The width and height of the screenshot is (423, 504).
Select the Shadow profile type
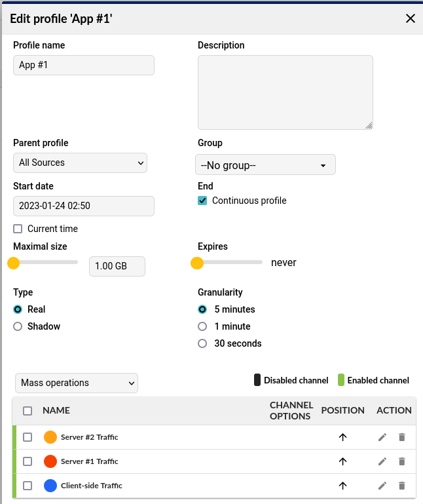point(18,326)
